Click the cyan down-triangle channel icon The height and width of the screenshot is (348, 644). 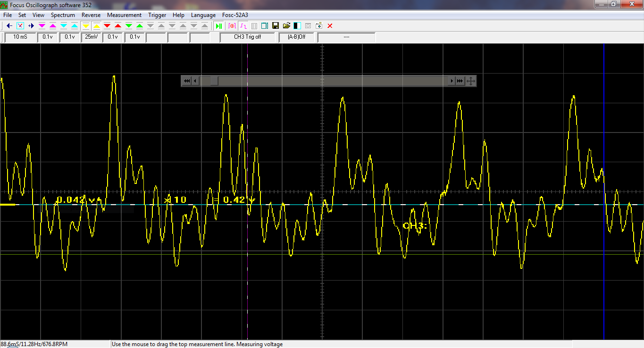tap(64, 25)
